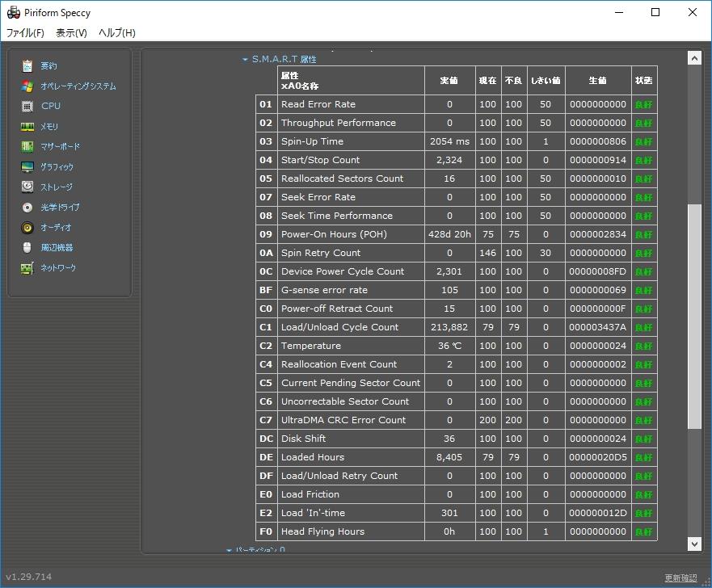712x588 pixels.
Task: Select the UltraDMA CRC Error Count name
Action: (343, 421)
